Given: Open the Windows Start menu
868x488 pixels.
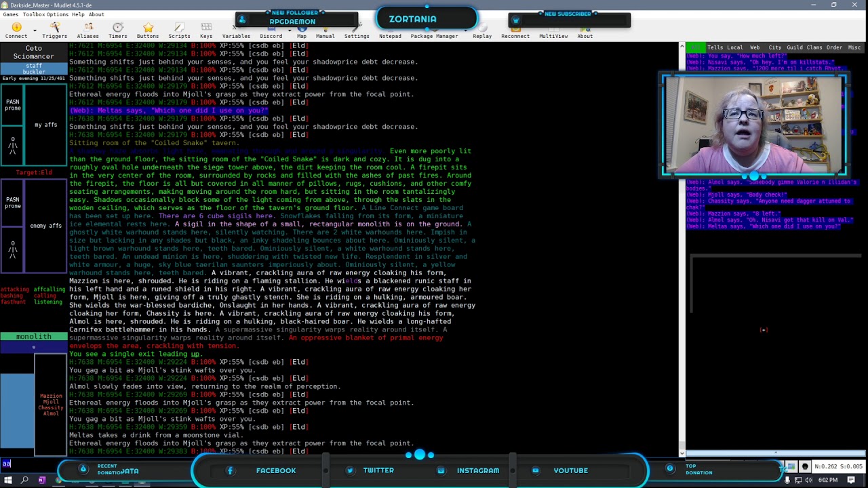Looking at the screenshot, I should [x=7, y=480].
